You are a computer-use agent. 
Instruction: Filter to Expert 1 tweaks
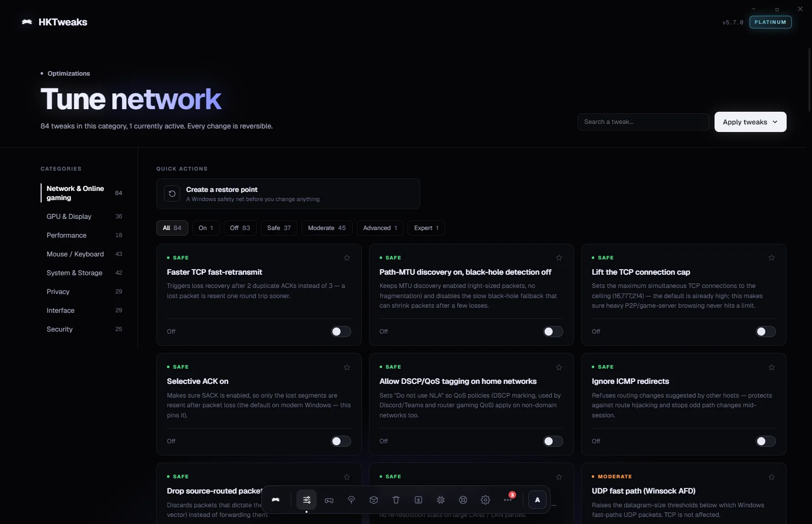coord(426,228)
